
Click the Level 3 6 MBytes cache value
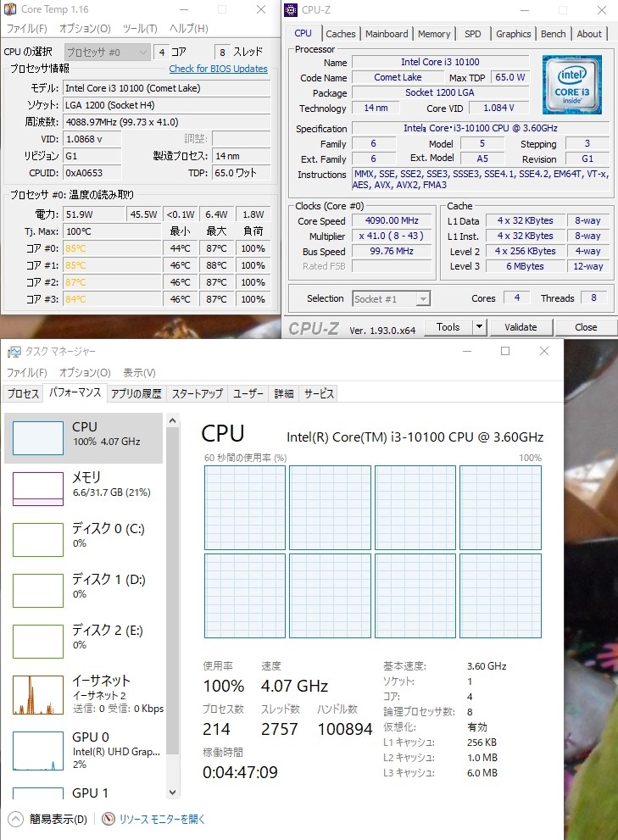coord(526,266)
